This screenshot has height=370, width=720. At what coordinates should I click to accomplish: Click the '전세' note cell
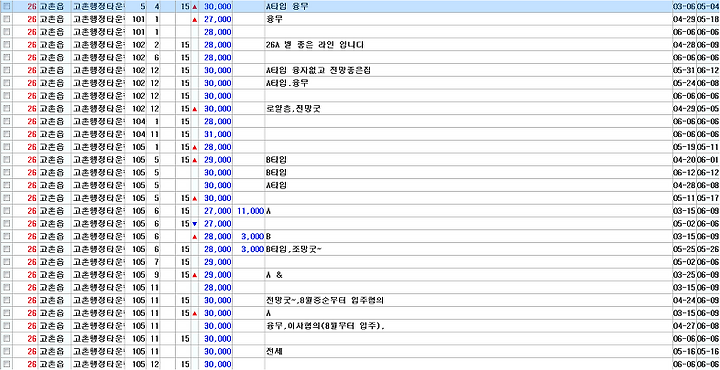pyautogui.click(x=276, y=351)
